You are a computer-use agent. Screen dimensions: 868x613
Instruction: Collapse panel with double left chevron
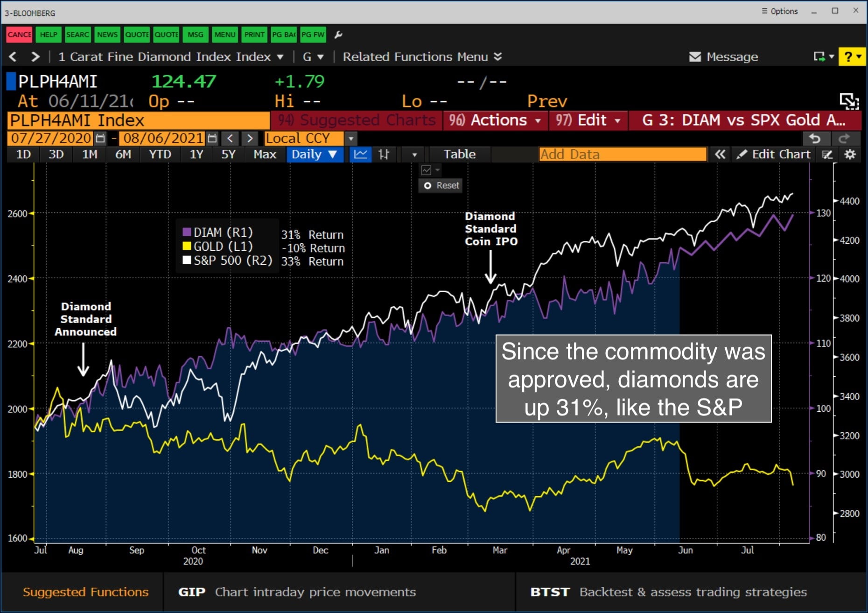coord(720,154)
